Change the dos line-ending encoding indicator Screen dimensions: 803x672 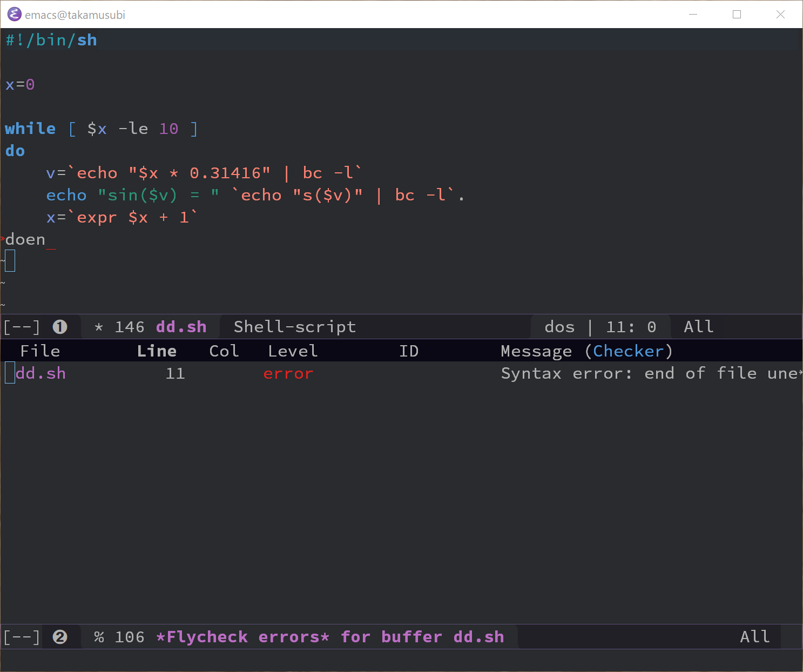tap(559, 327)
